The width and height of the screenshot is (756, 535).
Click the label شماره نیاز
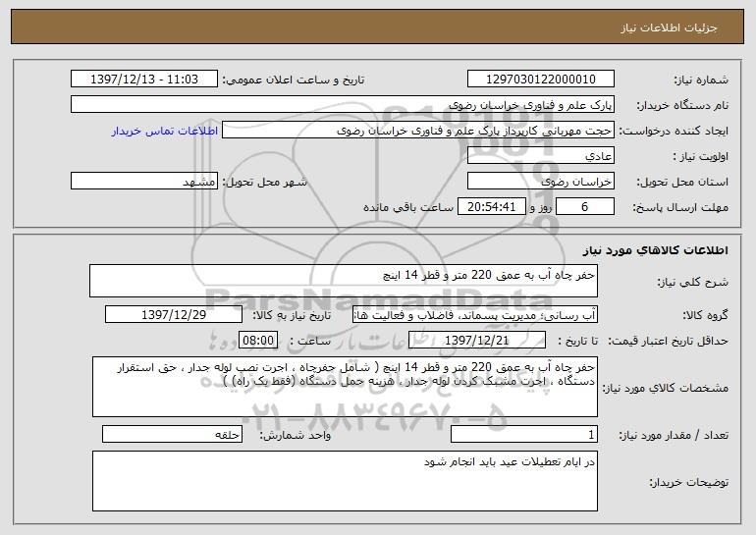click(701, 80)
